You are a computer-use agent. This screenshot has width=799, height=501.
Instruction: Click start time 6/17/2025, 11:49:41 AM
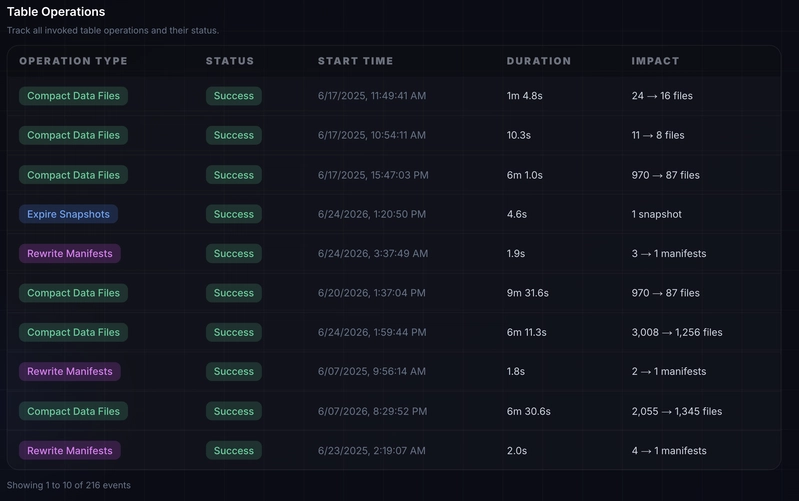372,96
